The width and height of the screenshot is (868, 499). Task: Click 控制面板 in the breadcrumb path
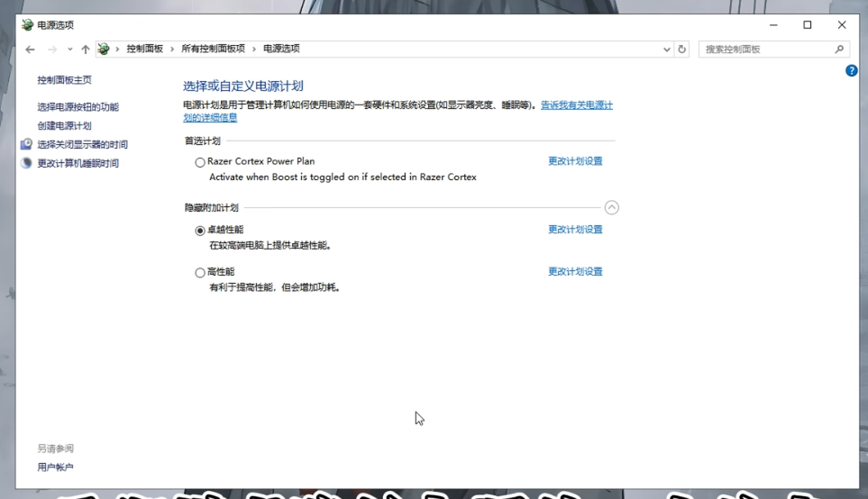[144, 50]
